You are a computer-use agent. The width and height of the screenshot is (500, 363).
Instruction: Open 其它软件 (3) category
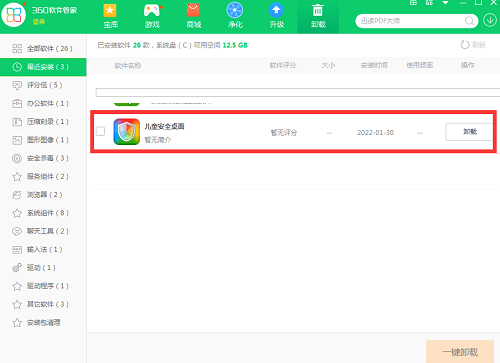[x=43, y=304]
